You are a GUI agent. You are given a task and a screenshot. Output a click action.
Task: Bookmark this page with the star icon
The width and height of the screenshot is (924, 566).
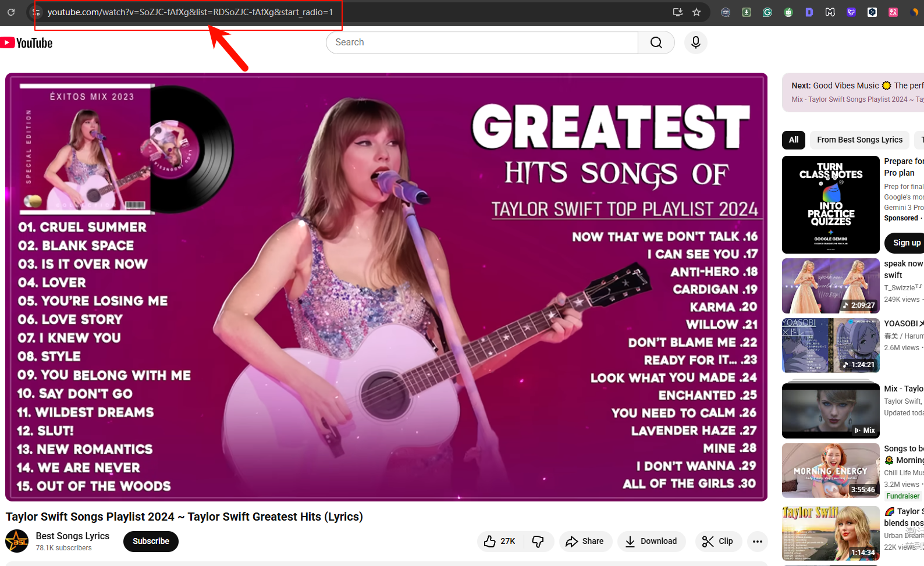pyautogui.click(x=696, y=12)
